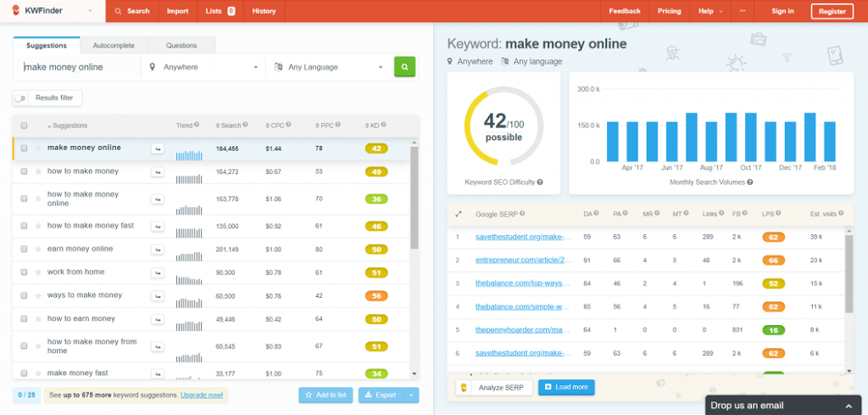Click help icon next to Google SERP

(x=522, y=213)
